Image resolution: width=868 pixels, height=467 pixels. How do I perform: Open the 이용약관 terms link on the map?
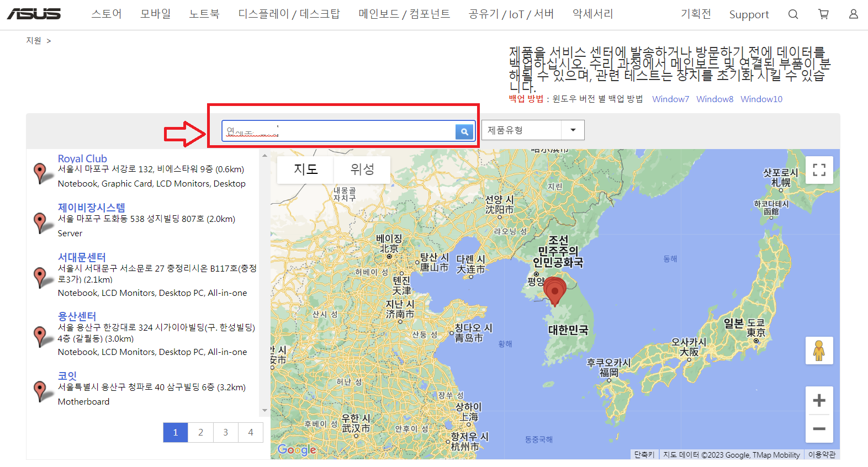coord(822,455)
